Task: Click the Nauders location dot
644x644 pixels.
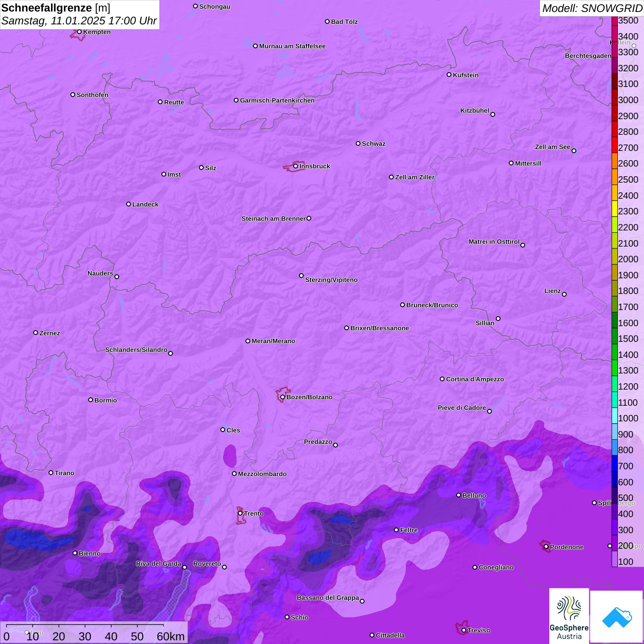Action: [117, 276]
